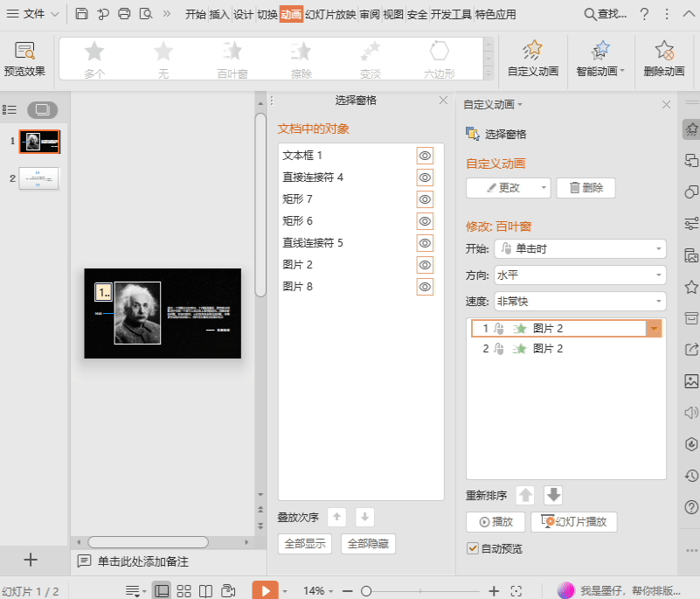700x599 pixels.
Task: Switch to the 幻灯片放映 ribbon tab
Action: 330,15
